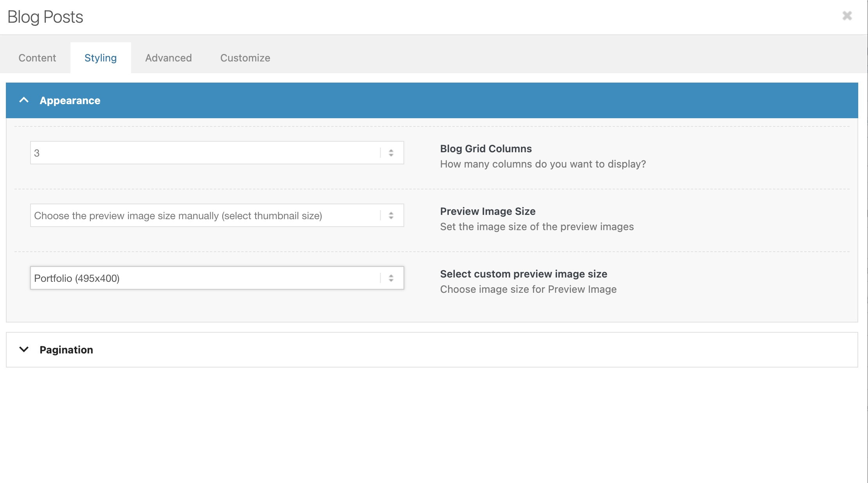
Task: Click the Blog Posts dialog title
Action: coord(45,17)
